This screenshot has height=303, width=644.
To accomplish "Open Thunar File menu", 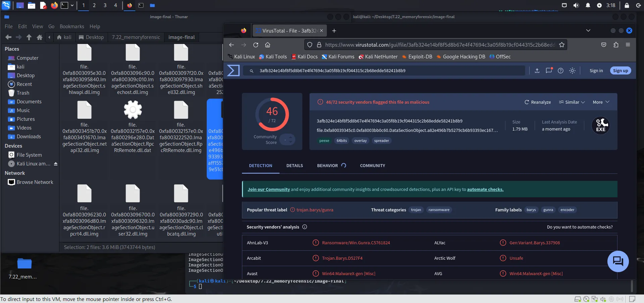I will (x=9, y=27).
